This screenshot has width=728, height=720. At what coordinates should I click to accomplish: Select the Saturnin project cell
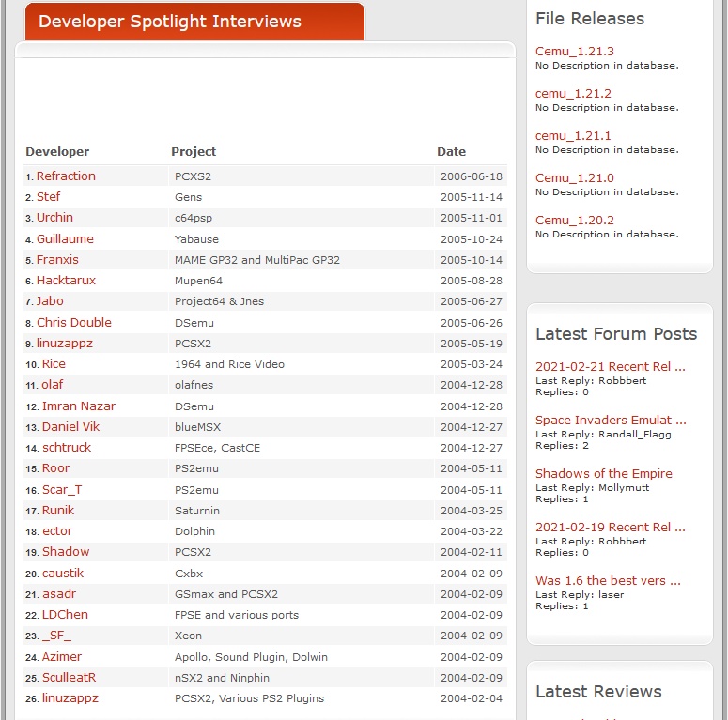click(301, 511)
